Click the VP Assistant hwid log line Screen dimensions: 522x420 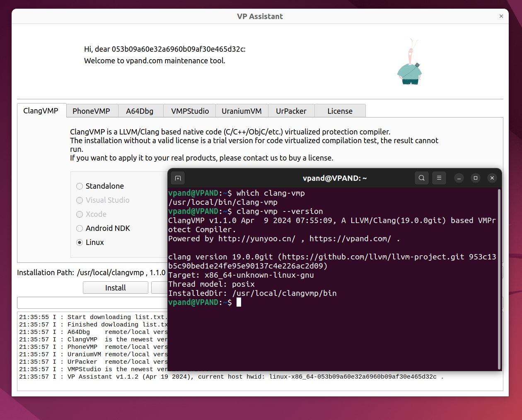pyautogui.click(x=231, y=377)
